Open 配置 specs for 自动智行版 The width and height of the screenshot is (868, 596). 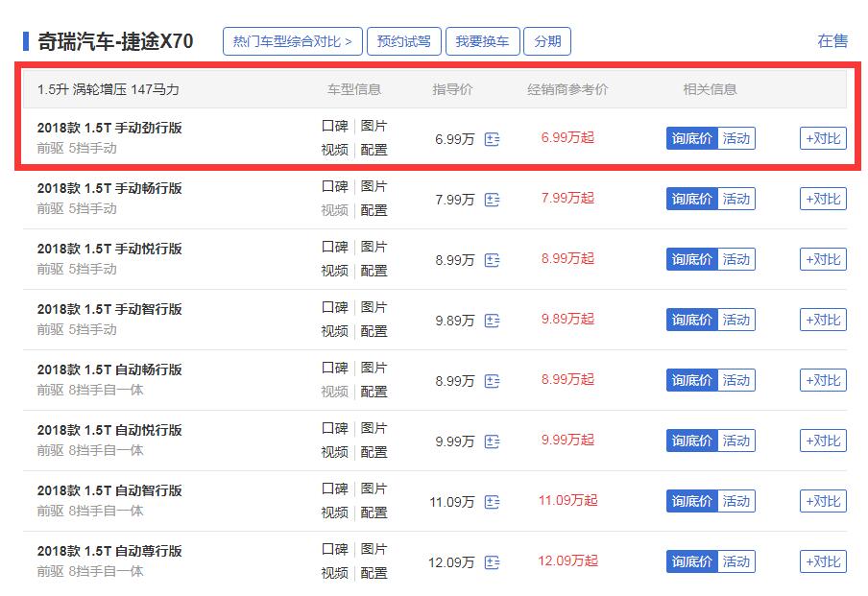tap(374, 513)
